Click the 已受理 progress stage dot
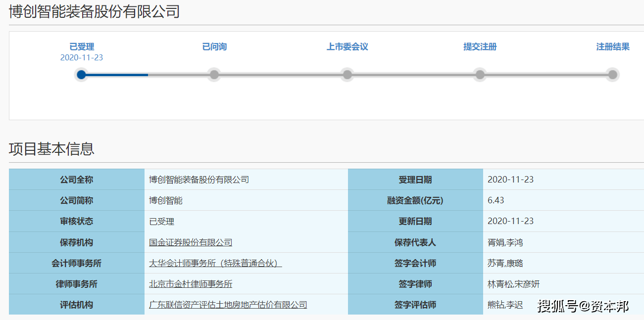This screenshot has width=644, height=320. pos(82,75)
